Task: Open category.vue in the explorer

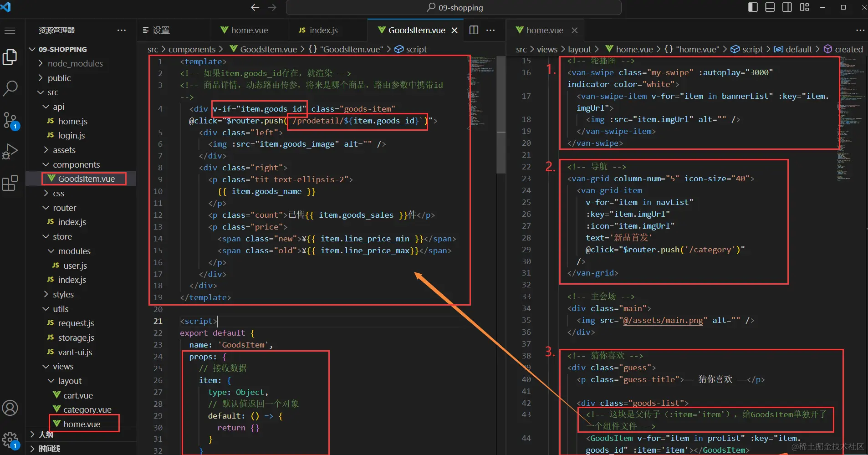Action: [81, 409]
